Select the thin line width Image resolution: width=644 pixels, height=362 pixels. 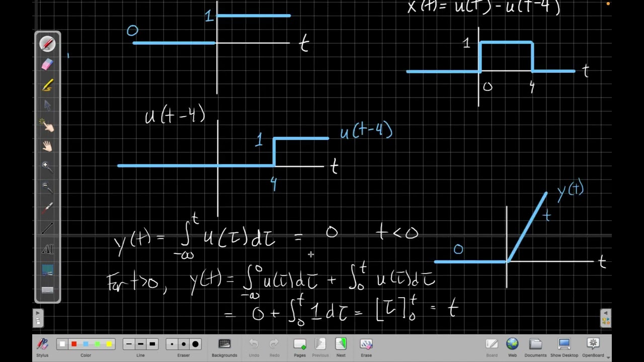point(129,344)
